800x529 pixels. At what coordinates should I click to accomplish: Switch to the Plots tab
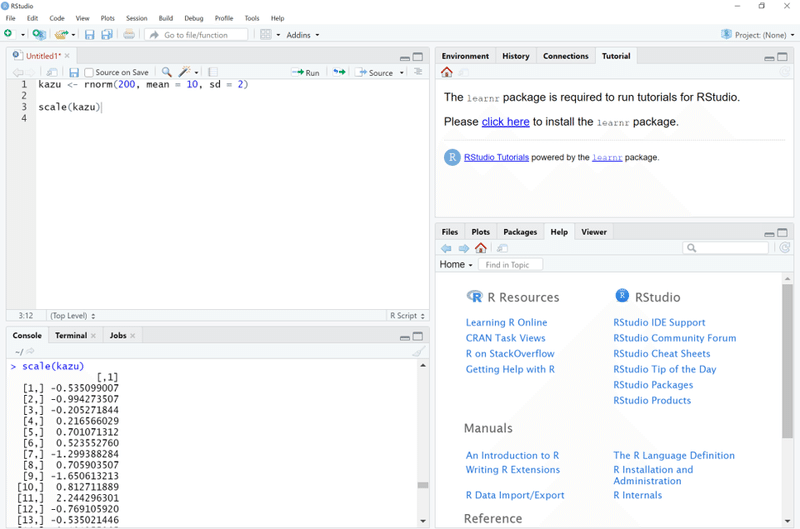(480, 232)
